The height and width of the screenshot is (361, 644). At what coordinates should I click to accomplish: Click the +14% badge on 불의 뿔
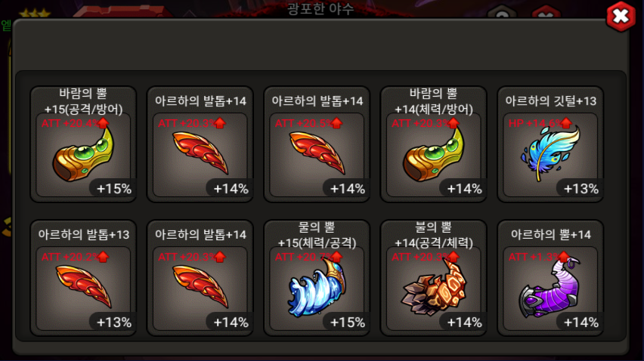(464, 322)
